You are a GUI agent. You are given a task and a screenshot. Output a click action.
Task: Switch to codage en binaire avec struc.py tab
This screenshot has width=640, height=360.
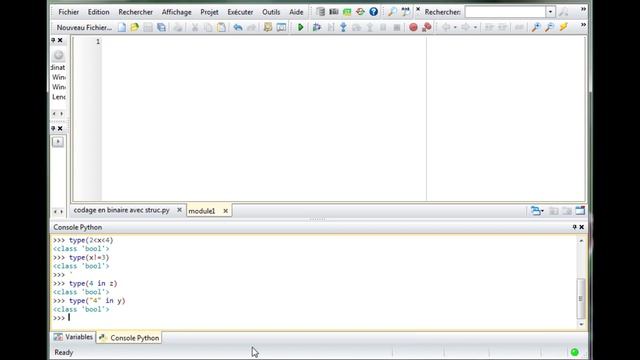(122, 210)
